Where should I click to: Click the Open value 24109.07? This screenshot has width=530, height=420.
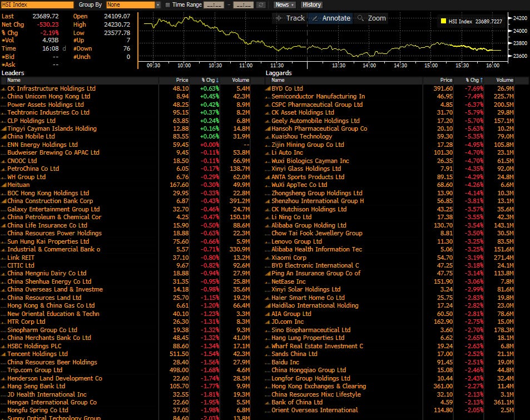[x=117, y=16]
